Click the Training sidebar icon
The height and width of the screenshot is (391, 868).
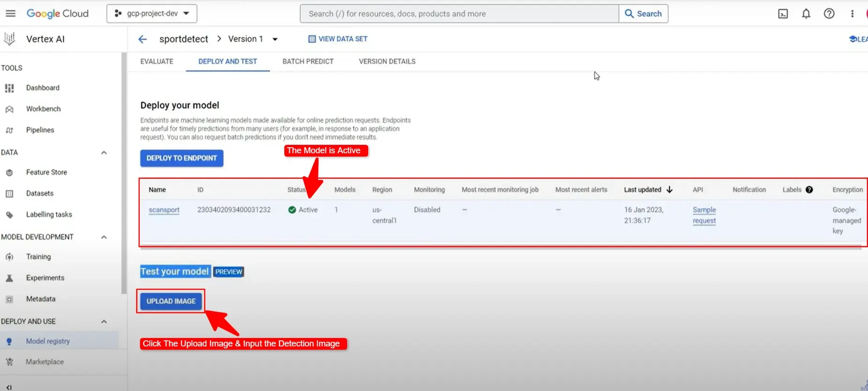click(9, 257)
